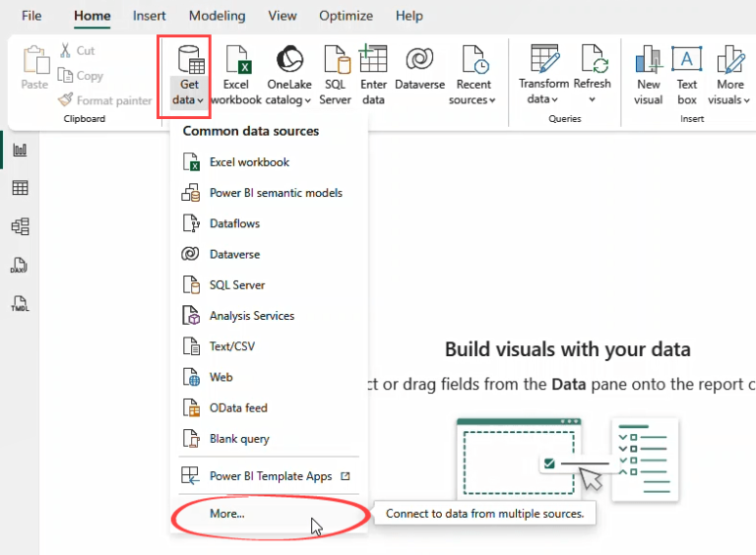Open the OneLake catalog ribbon button
756x555 pixels.
pyautogui.click(x=288, y=75)
